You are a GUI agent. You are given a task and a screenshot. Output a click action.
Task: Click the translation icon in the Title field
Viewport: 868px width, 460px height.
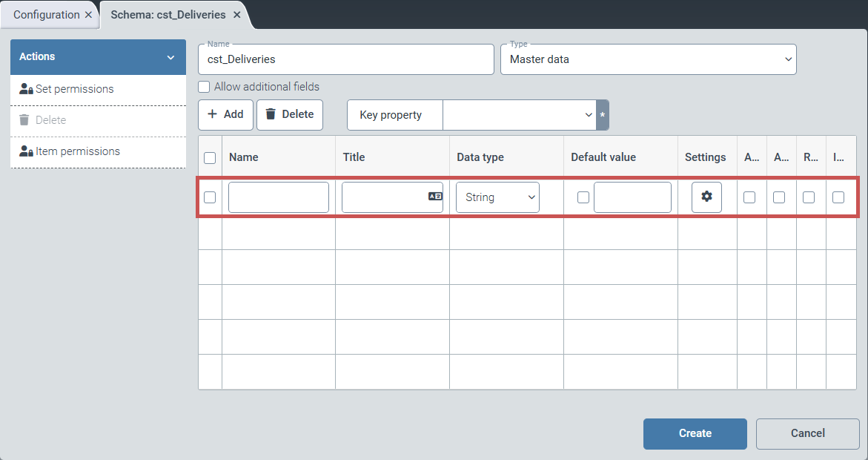(435, 197)
